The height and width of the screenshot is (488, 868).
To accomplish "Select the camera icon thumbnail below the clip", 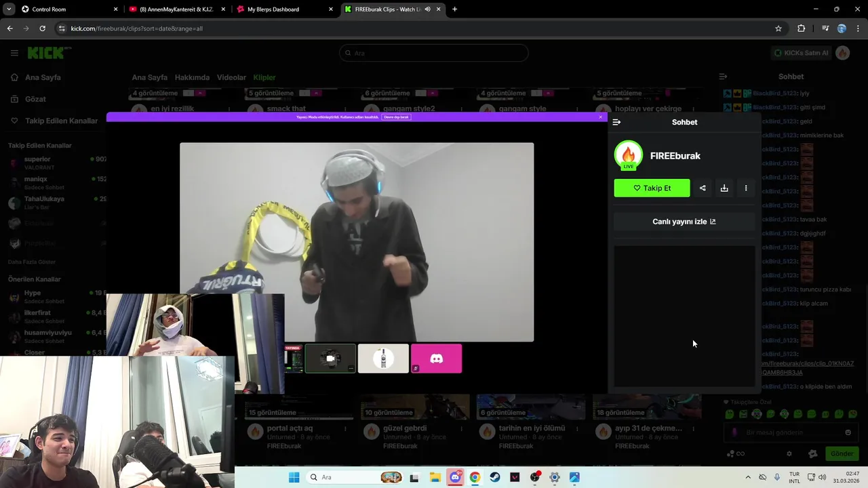I will 330,359.
